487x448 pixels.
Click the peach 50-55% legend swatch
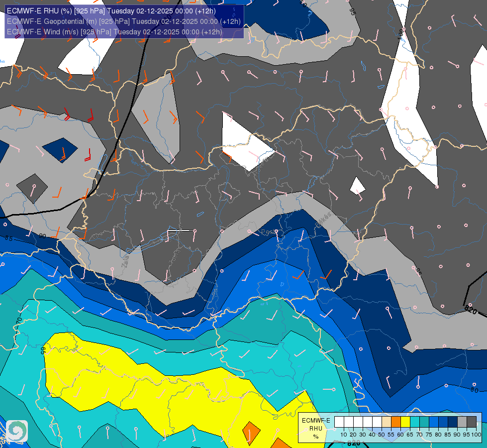pyautogui.click(x=387, y=422)
